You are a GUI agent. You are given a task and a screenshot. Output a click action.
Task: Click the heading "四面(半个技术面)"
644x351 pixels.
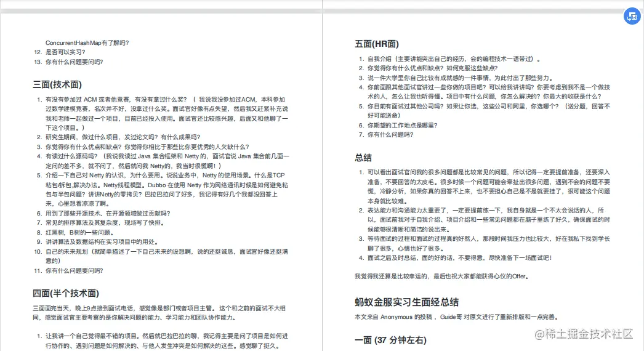click(66, 293)
